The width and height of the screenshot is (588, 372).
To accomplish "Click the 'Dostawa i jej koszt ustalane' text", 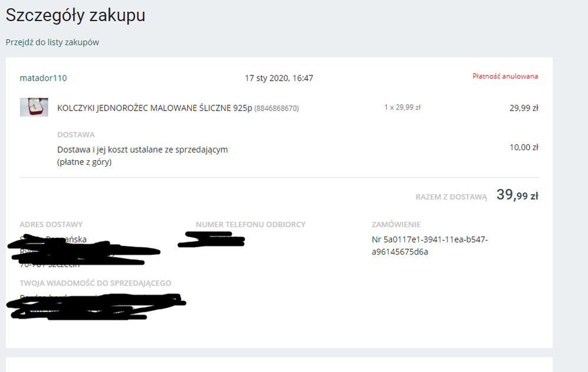I will [x=142, y=150].
